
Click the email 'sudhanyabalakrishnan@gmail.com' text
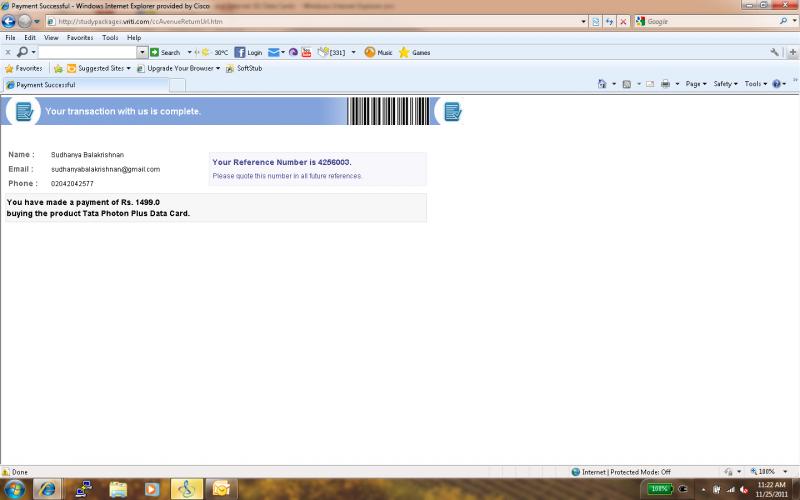(106, 169)
